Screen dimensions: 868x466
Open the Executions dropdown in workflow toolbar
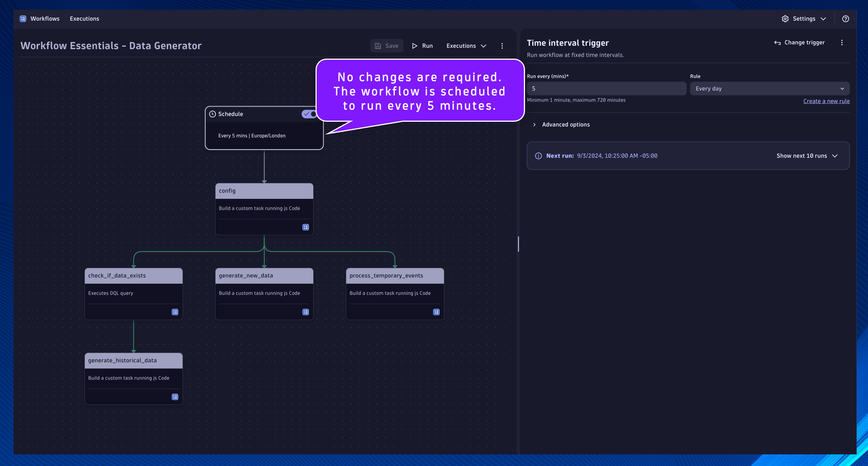click(x=466, y=46)
